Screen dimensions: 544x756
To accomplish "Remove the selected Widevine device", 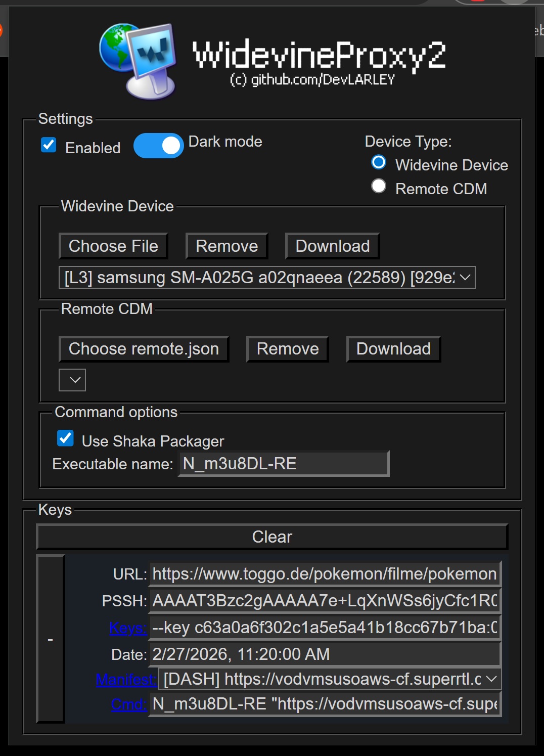I will (226, 246).
